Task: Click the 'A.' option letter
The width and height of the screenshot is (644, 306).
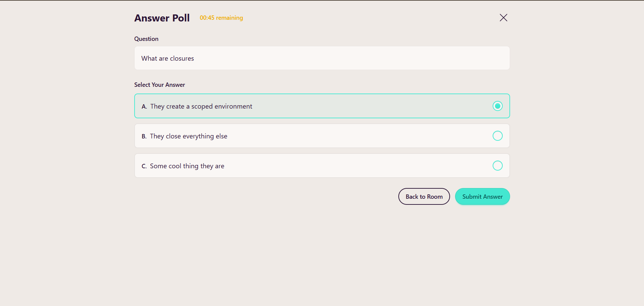Action: [x=144, y=107]
